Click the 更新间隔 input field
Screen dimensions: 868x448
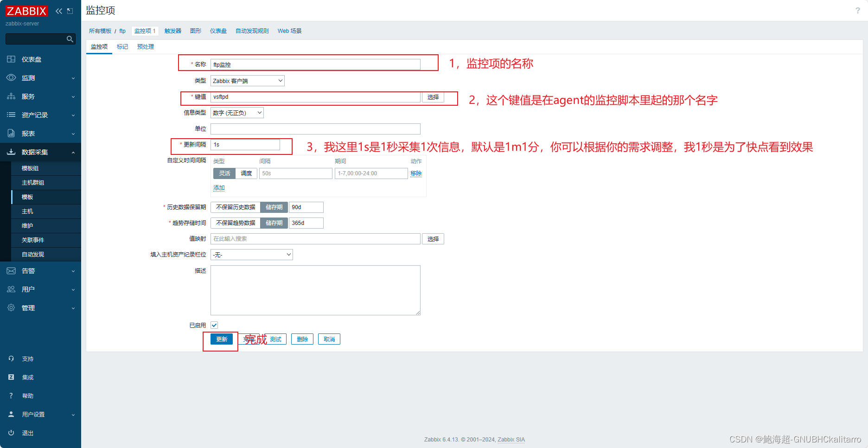[245, 145]
